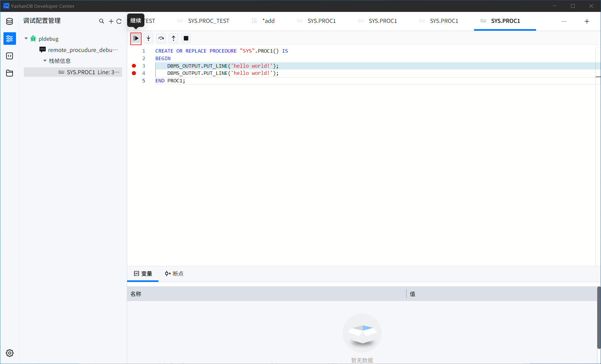Toggle the breakpoint on line 4
601x364 pixels.
(x=134, y=73)
